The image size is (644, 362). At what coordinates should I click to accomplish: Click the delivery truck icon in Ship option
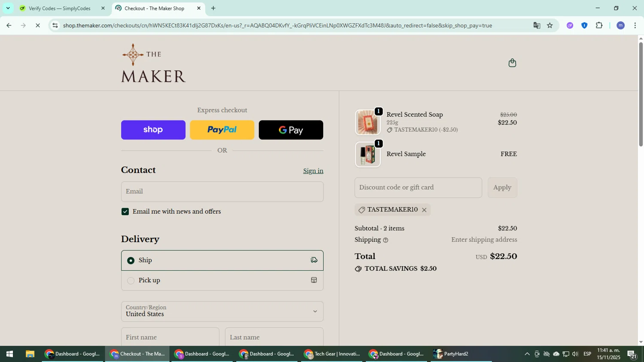(314, 260)
